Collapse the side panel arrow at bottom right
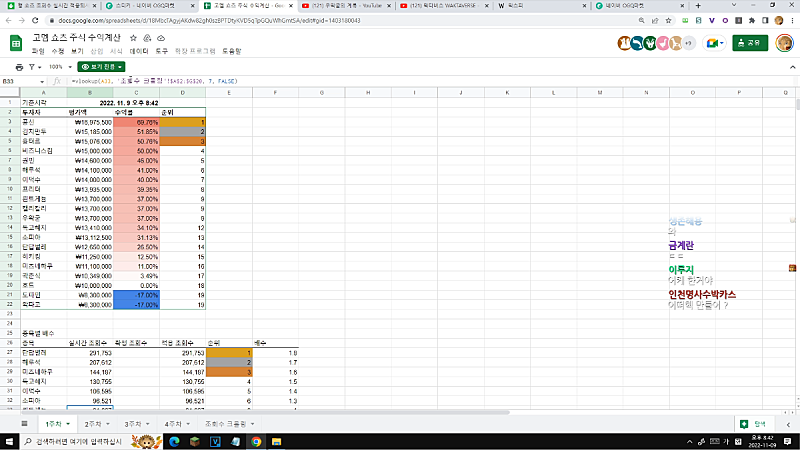 [x=788, y=424]
